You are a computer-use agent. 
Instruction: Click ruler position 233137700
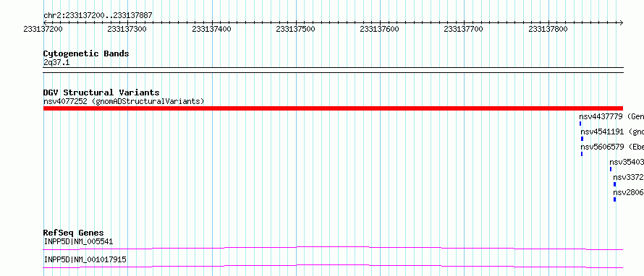pyautogui.click(x=464, y=30)
